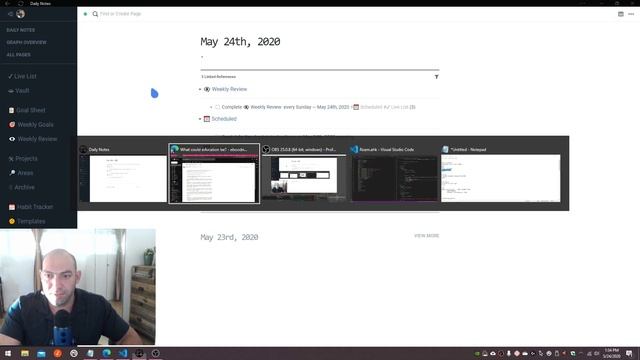640x360 pixels.
Task: Open Daily Notes in the sidebar
Action: coord(21,30)
